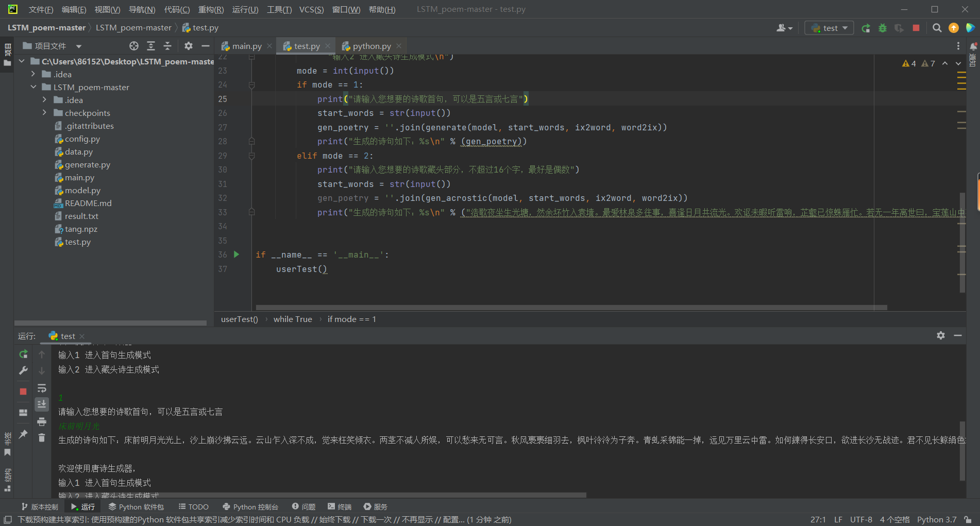Open Run panel settings gear
The image size is (980, 526).
pyautogui.click(x=941, y=335)
